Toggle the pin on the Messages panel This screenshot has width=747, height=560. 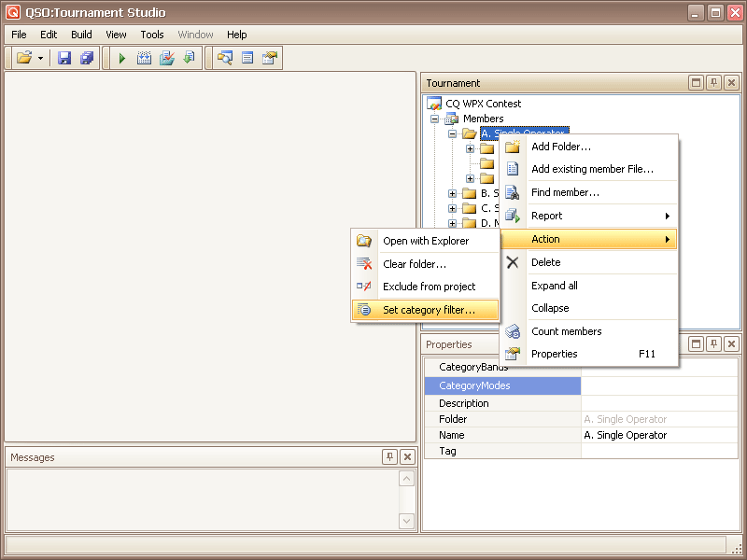coord(390,456)
